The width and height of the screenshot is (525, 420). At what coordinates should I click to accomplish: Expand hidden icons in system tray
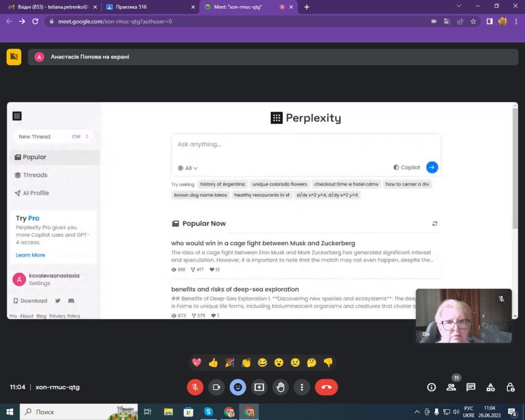tap(417, 412)
